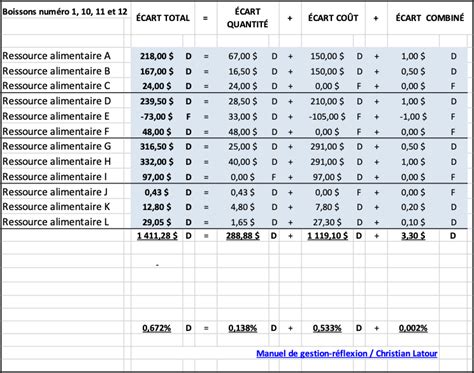474x373 pixels.
Task: Click the 1,65 $ quantity variance cell
Action: 243,222
